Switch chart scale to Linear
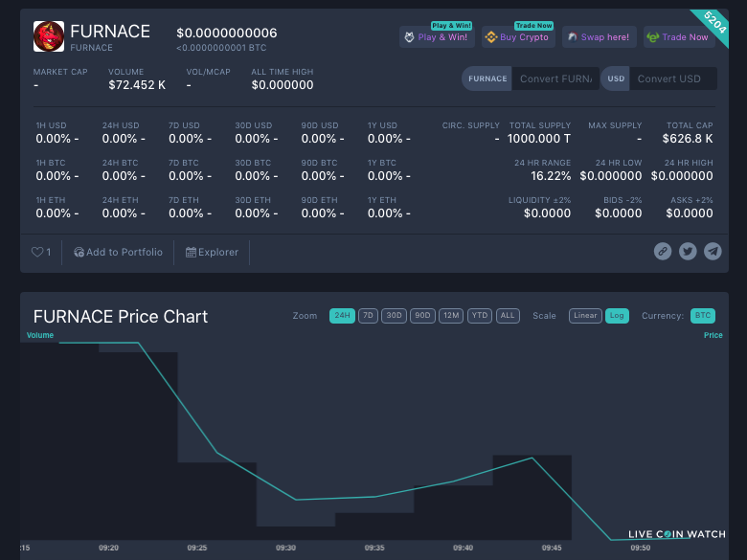 pyautogui.click(x=585, y=316)
